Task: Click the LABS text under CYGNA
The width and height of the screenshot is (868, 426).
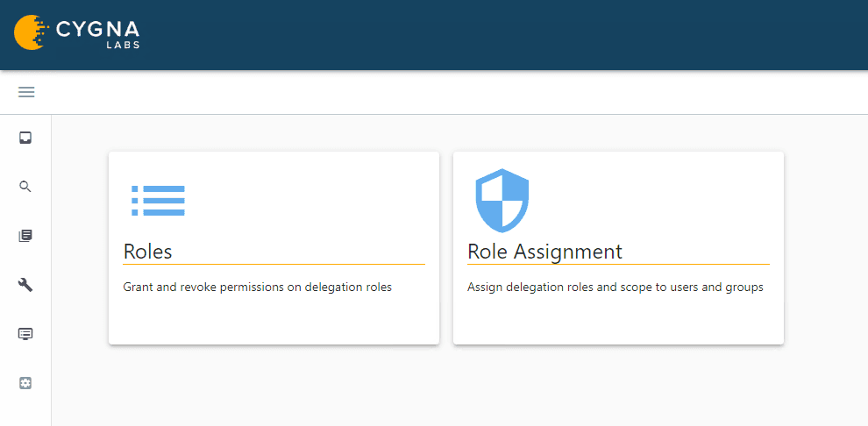Action: click(121, 45)
